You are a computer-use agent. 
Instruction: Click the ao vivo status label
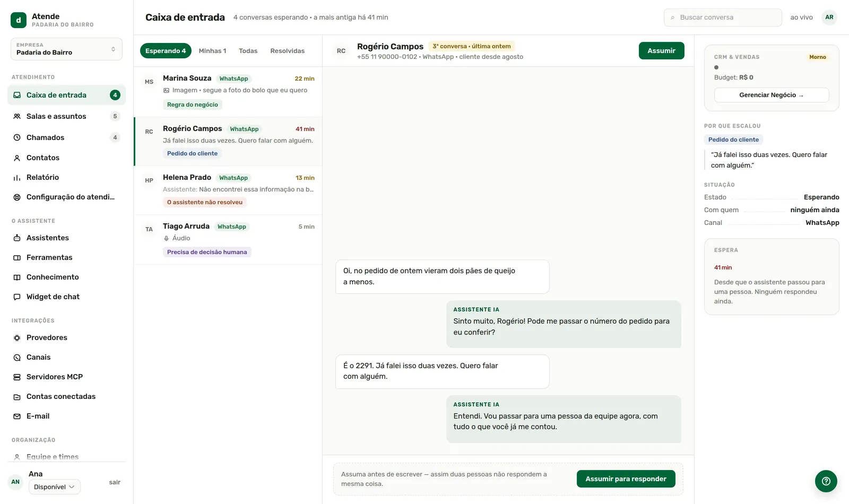[801, 18]
